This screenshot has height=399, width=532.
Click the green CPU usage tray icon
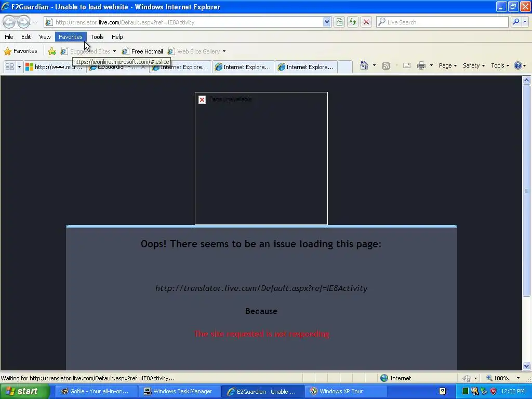465,391
